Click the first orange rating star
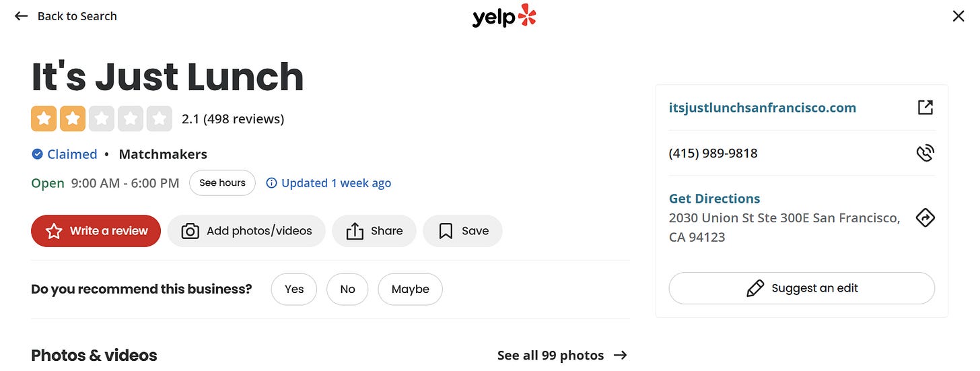 (44, 119)
